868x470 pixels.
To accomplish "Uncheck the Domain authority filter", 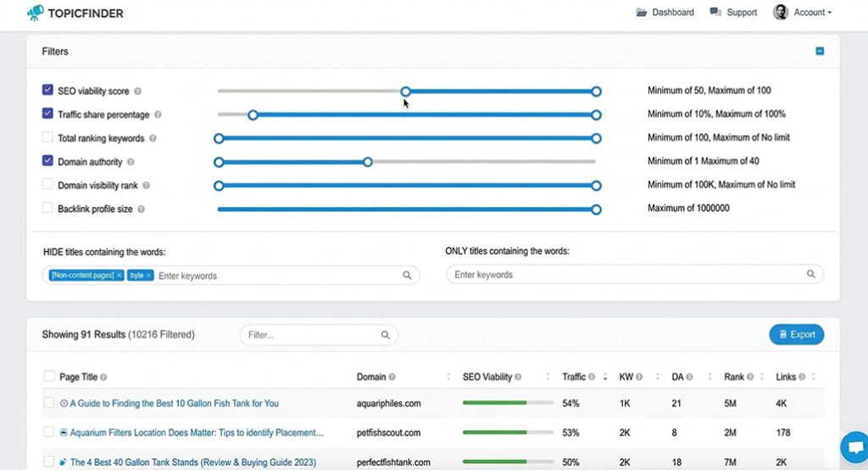I will click(47, 160).
